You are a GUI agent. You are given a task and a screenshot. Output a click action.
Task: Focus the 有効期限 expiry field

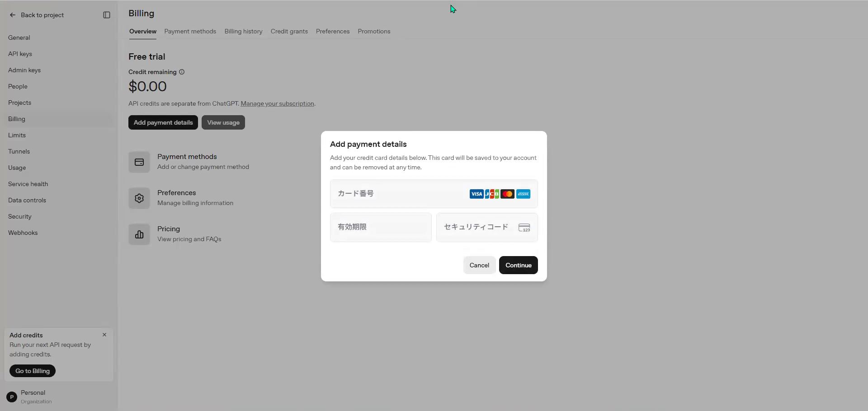point(381,227)
